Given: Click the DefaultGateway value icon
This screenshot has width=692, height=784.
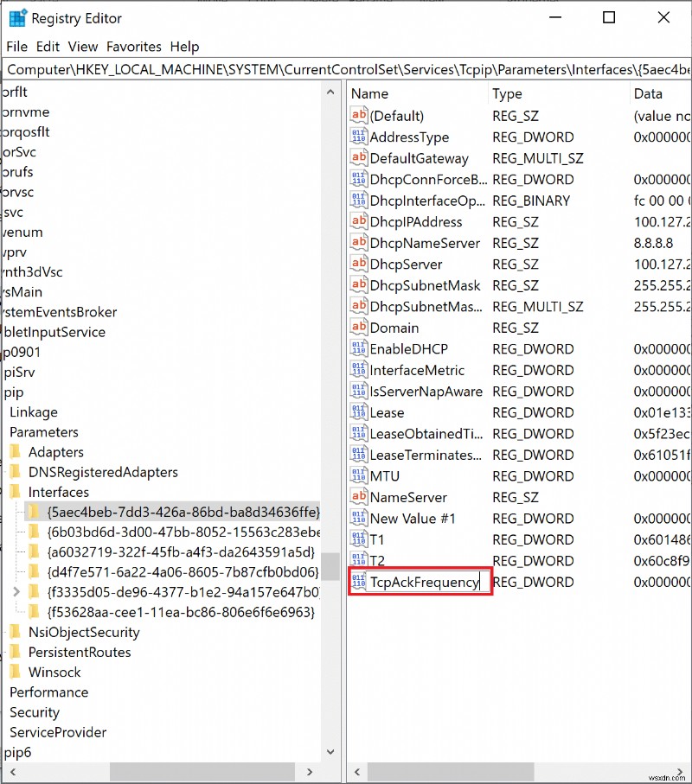Looking at the screenshot, I should point(359,158).
